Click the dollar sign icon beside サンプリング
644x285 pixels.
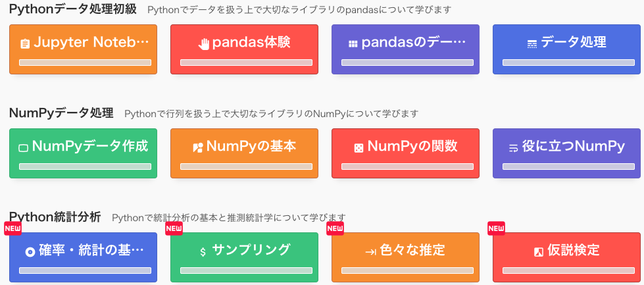click(x=203, y=251)
